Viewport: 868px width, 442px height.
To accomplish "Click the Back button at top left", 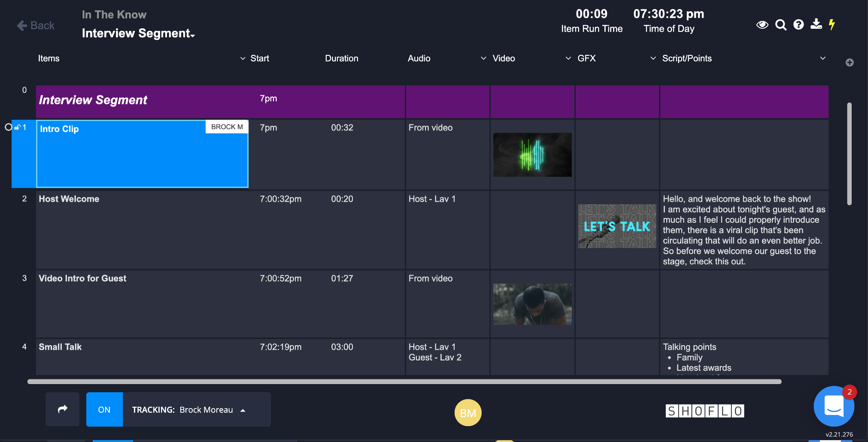I will pos(36,25).
